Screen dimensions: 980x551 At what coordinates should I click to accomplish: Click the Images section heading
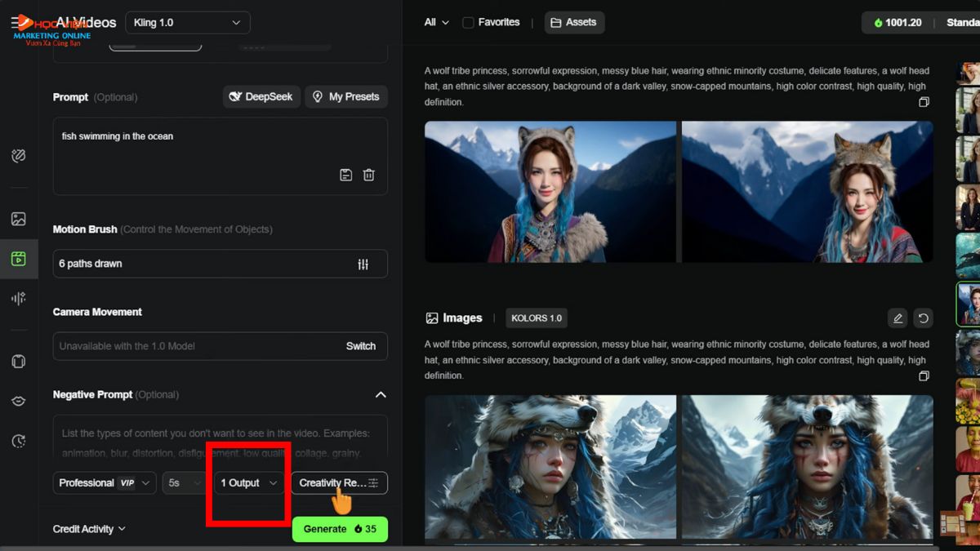pos(454,318)
